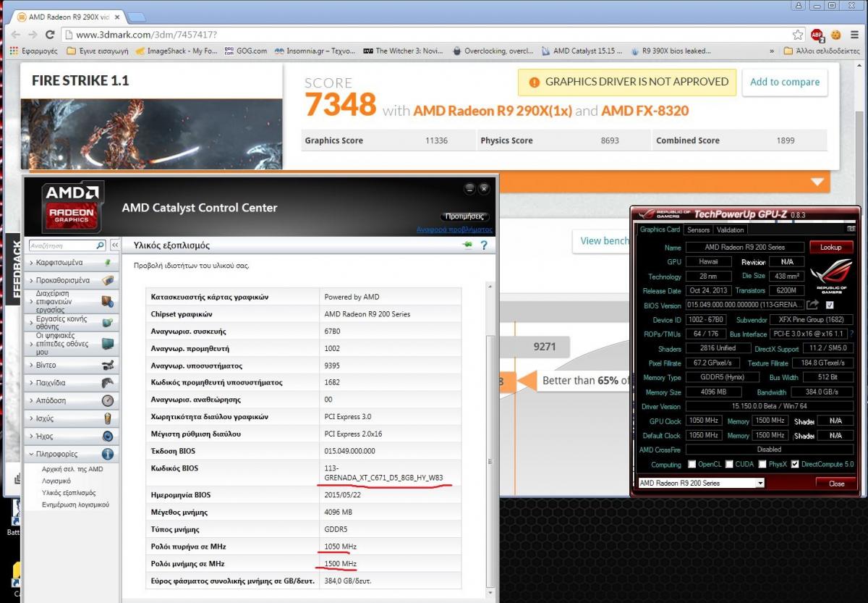This screenshot has height=603, width=868.
Task: Click the Παιχνίδια gamepad icon
Action: (107, 383)
